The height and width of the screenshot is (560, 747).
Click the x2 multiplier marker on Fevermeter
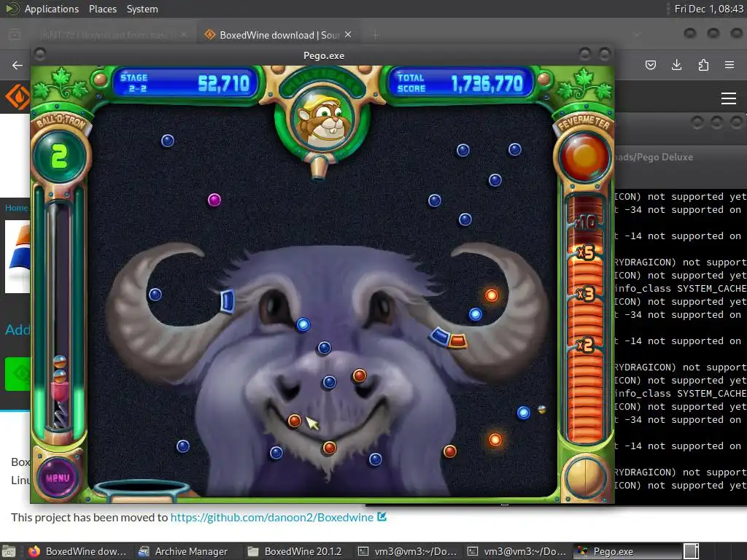pyautogui.click(x=584, y=345)
